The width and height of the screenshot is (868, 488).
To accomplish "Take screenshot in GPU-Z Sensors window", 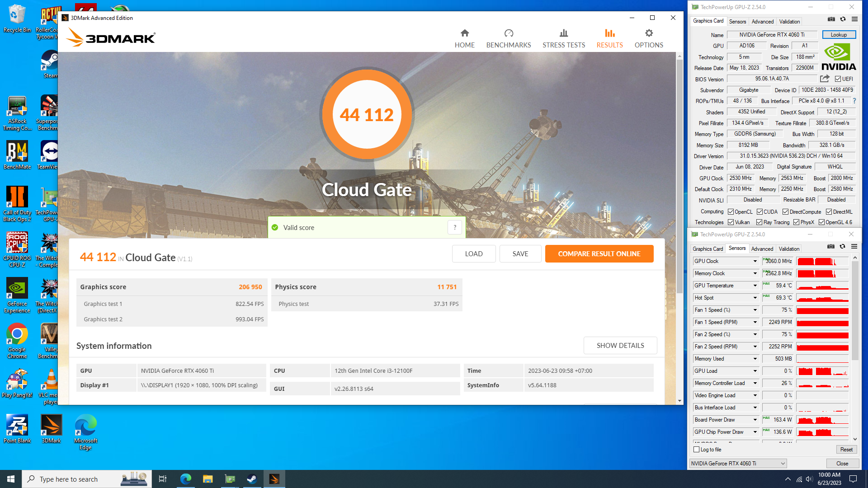I will 830,246.
